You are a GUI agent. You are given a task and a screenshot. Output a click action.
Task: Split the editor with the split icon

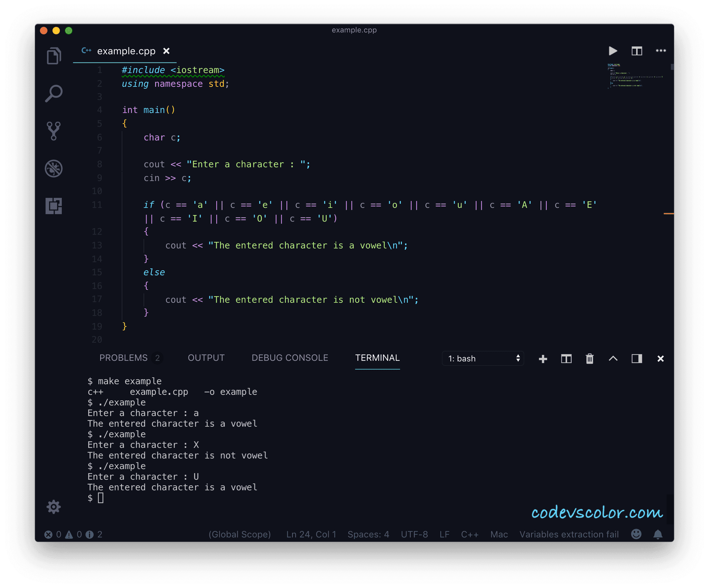click(637, 51)
